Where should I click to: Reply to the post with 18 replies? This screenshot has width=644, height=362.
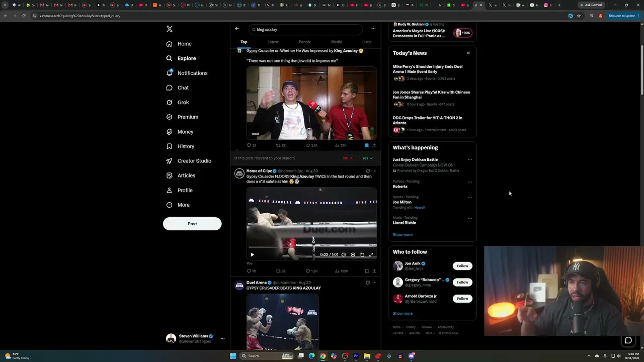click(x=251, y=271)
